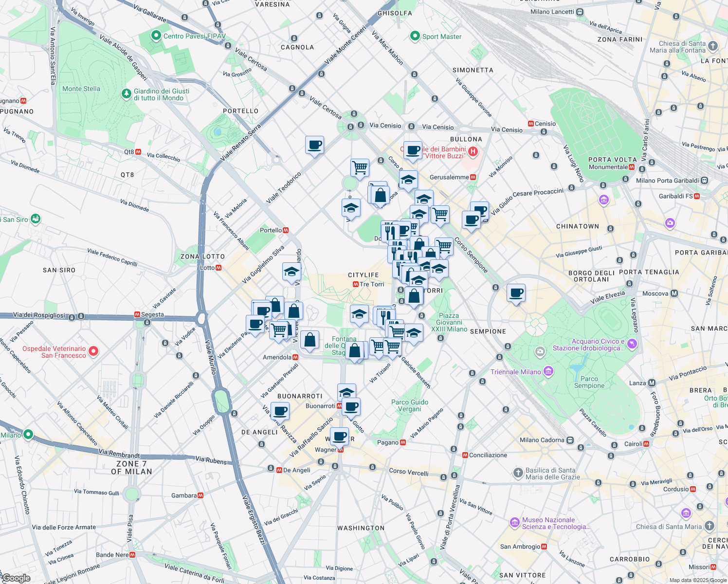Select the green Sport Master marker
The height and width of the screenshot is (584, 728).
[415, 36]
